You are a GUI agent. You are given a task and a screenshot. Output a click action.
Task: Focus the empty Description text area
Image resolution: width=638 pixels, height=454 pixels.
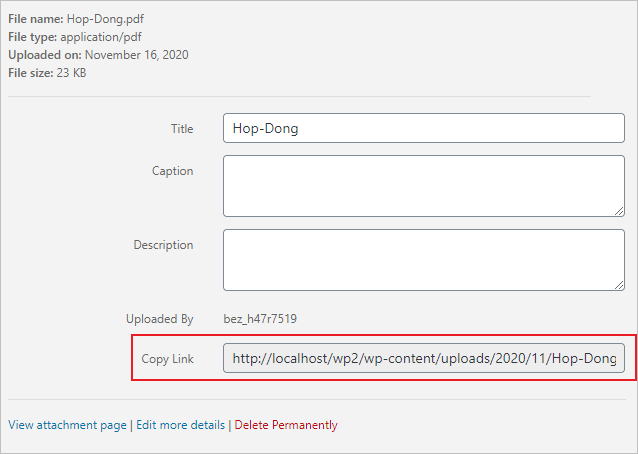[x=424, y=260]
